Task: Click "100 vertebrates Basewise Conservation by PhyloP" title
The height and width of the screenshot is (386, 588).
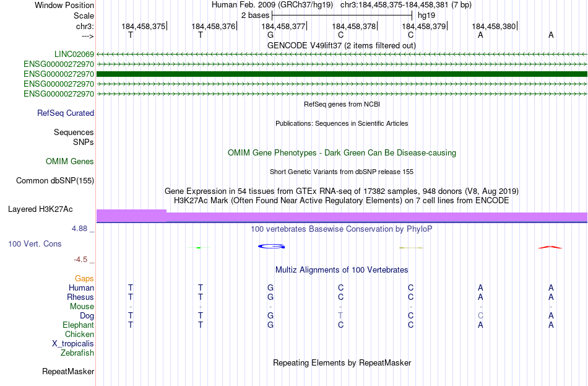Action: click(342, 229)
